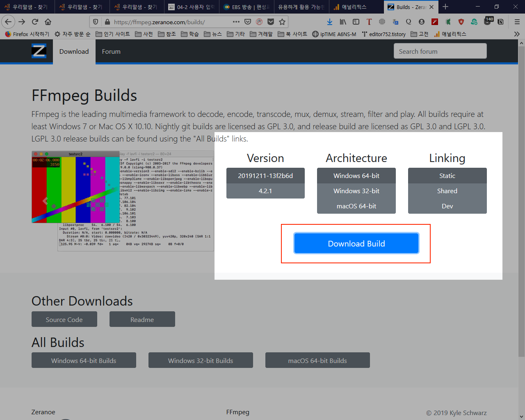Open a new browser tab

pos(445,7)
